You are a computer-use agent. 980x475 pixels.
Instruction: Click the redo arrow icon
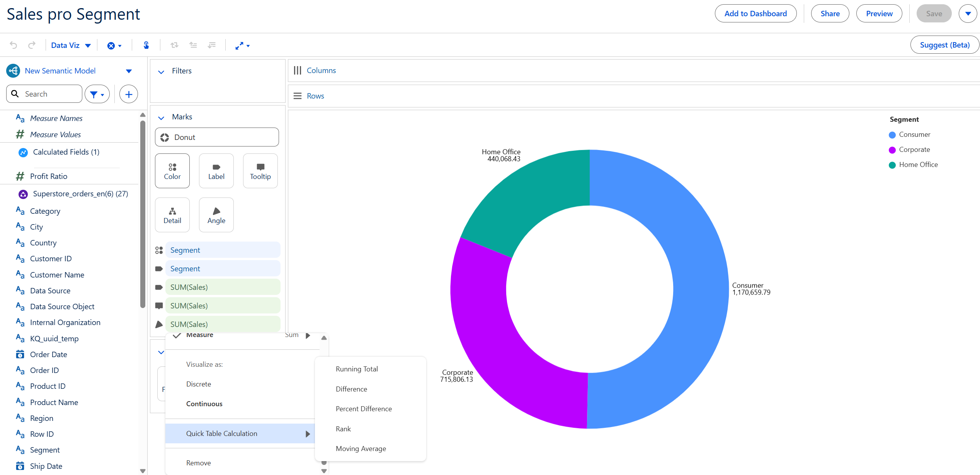point(32,45)
